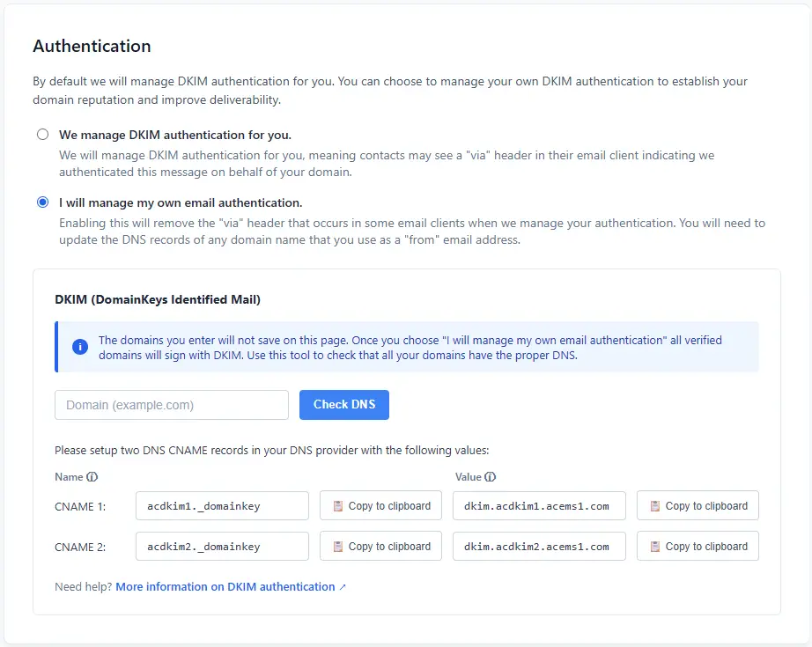Screen dimensions: 812x647
Task: Click the info icon next to Name
Action: pyautogui.click(x=92, y=477)
